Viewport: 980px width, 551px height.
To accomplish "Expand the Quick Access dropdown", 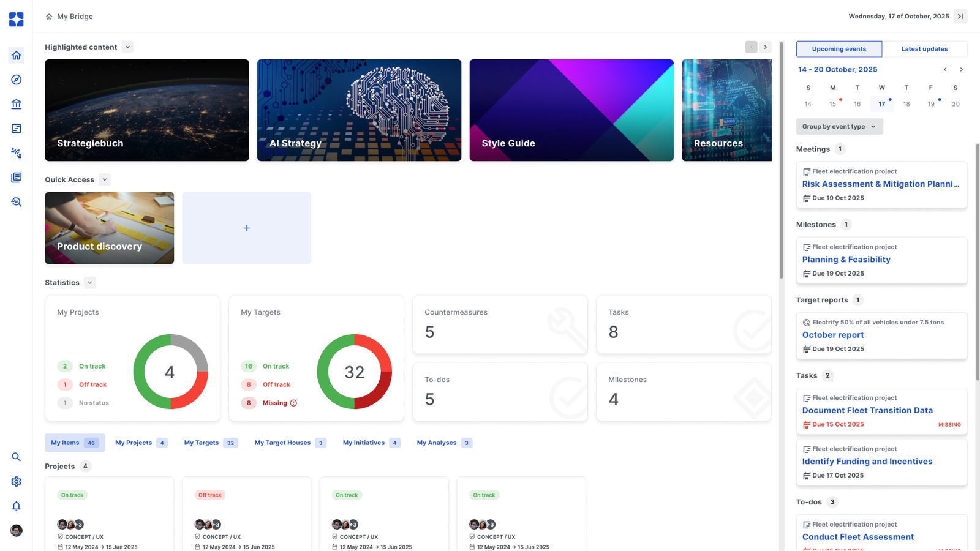I will 105,180.
